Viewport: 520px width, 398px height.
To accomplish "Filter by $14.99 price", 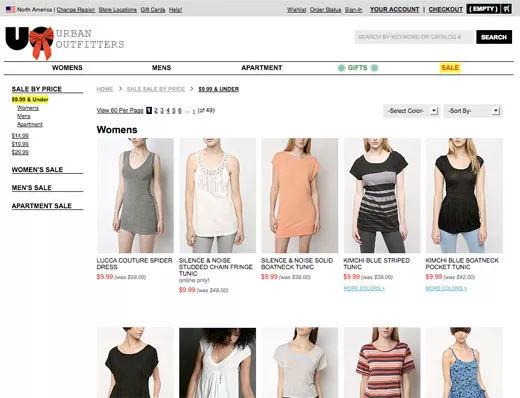I will [x=20, y=136].
